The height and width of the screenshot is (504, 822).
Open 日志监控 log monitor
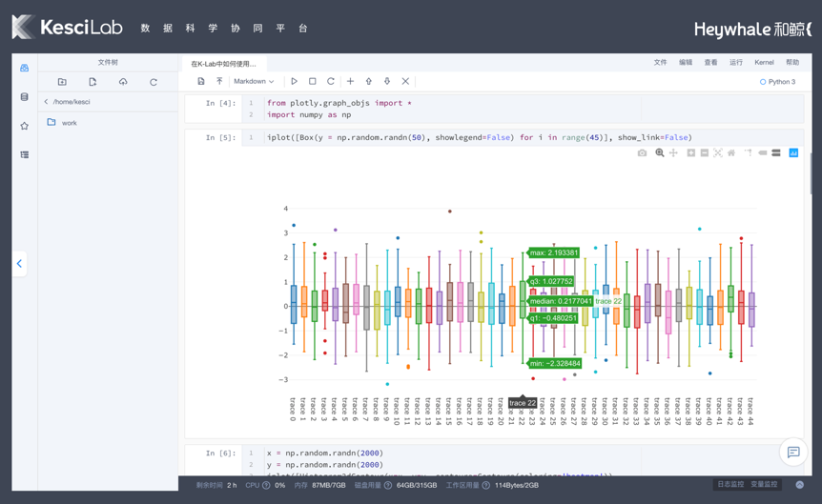730,484
